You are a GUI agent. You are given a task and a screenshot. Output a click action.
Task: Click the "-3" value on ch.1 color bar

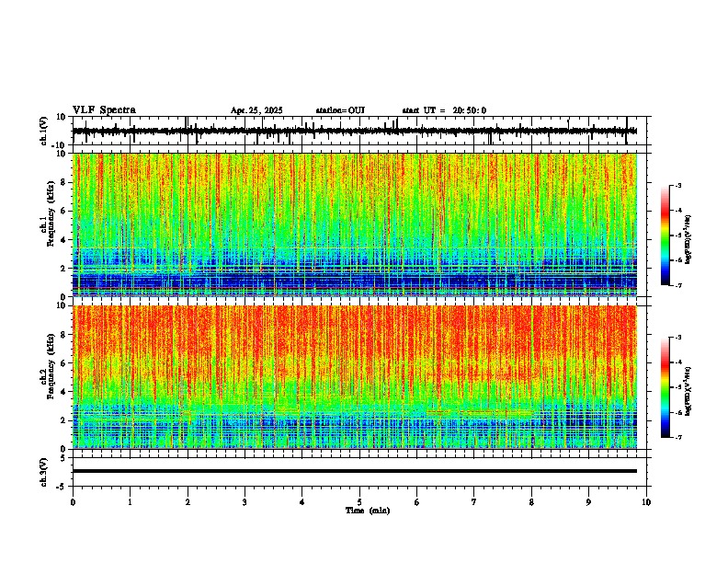[677, 186]
